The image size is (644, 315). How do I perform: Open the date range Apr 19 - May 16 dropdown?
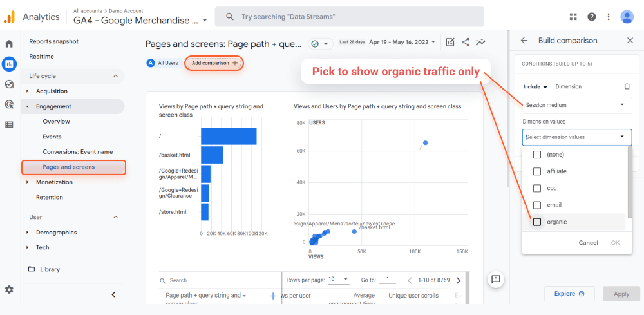[402, 42]
